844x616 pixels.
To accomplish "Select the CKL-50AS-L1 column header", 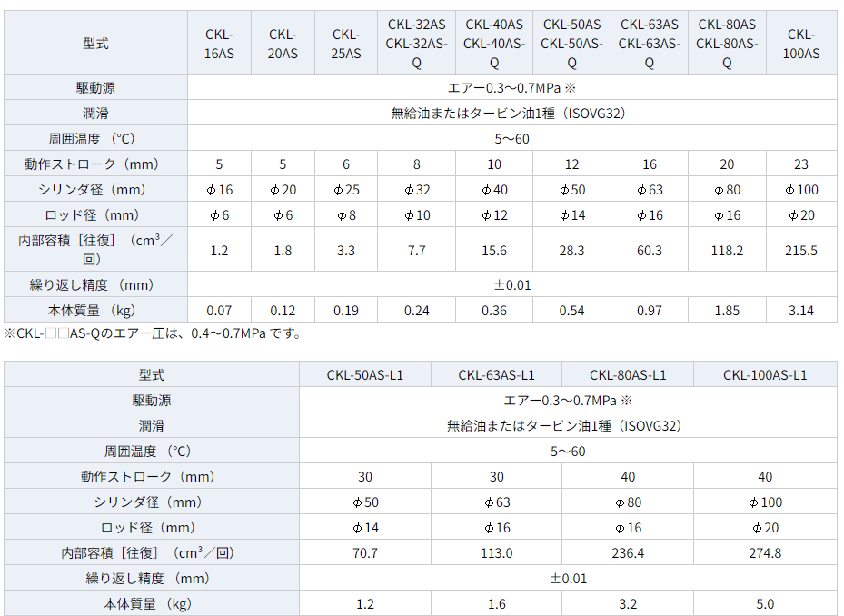I will point(364,374).
